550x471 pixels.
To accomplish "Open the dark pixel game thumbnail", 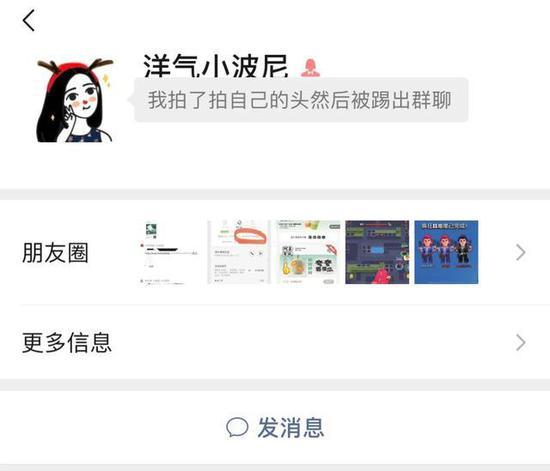I will click(x=377, y=252).
